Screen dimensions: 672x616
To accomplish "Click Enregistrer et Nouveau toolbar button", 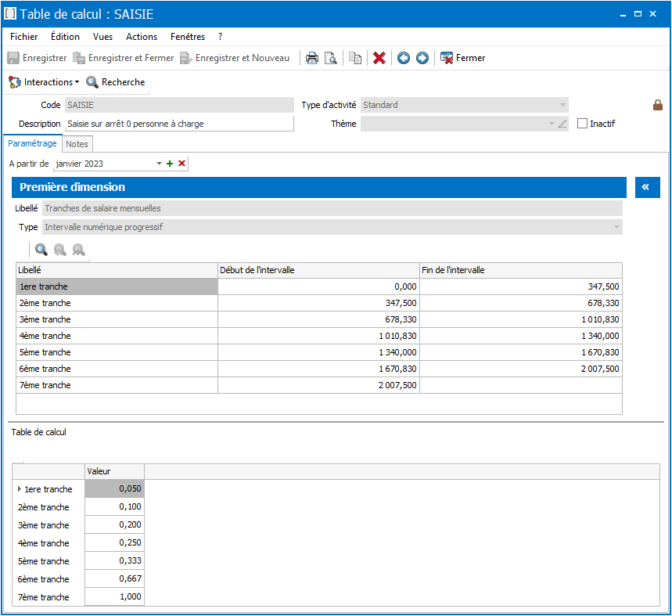I will click(235, 58).
